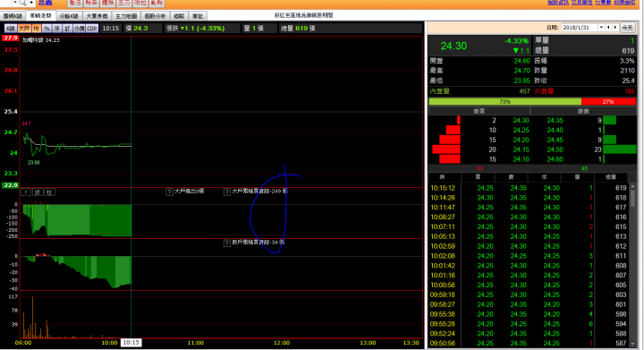Select the 10:07:11 trade row
Viewport: 644px width, 350px height.
[529, 226]
